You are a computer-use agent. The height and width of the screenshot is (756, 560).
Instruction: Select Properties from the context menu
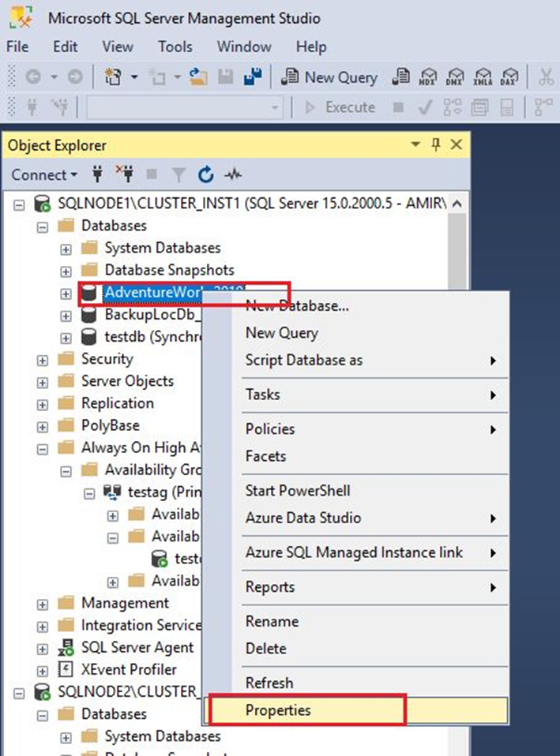[x=278, y=709]
